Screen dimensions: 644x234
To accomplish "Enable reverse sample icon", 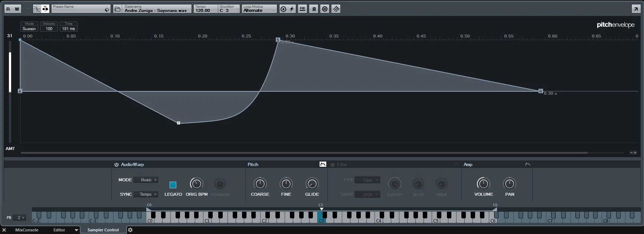I will [x=314, y=9].
